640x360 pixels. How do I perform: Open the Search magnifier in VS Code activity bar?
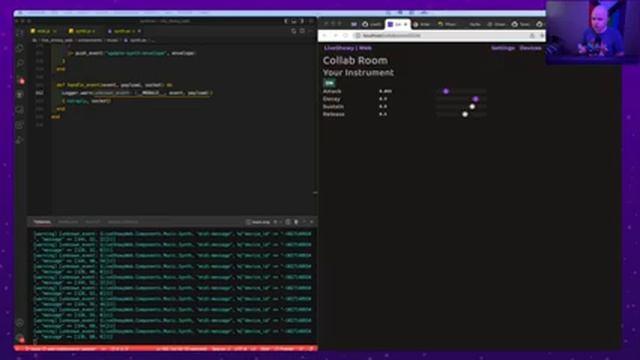20,63
